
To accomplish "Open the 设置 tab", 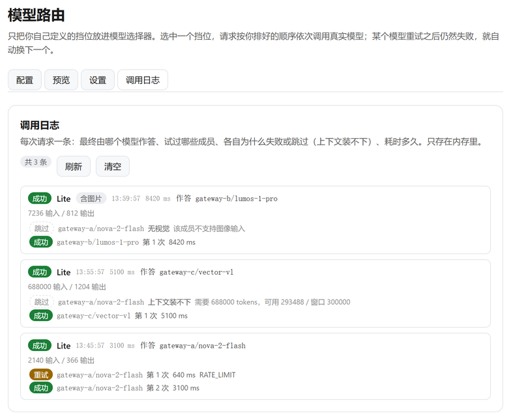I will [x=98, y=79].
